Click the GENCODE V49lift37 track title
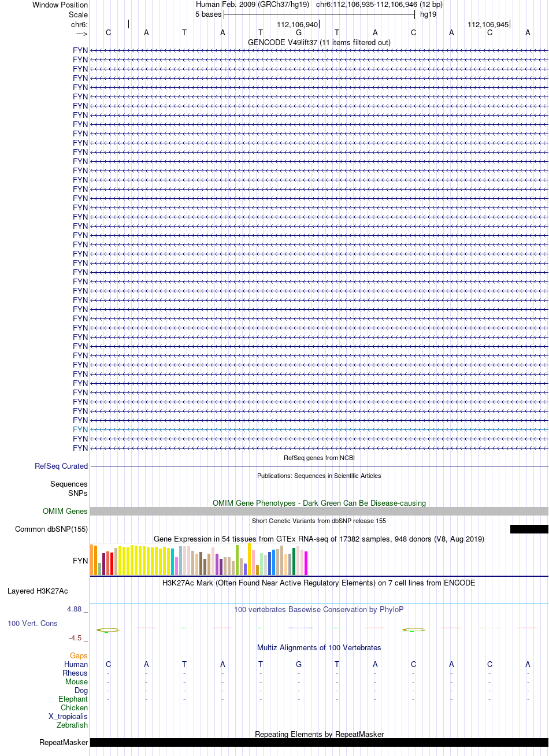Image resolution: width=549 pixels, height=756 pixels. (x=319, y=42)
